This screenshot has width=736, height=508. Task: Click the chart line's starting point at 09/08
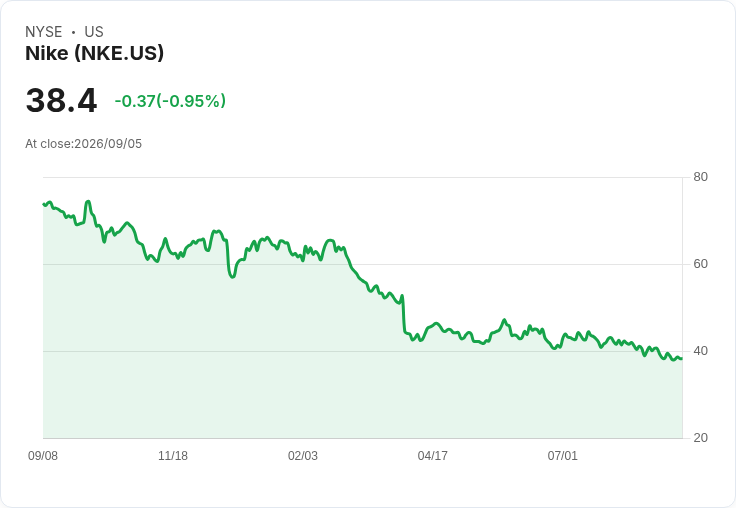pyautogui.click(x=44, y=204)
